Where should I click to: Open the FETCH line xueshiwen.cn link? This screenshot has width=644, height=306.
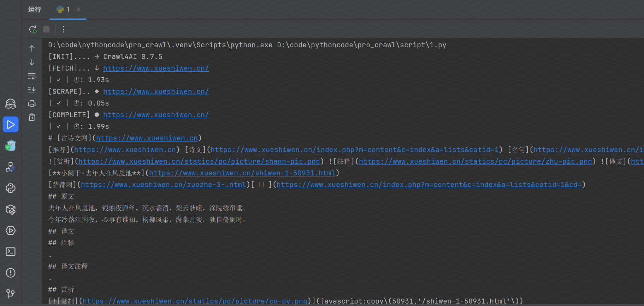click(x=156, y=68)
